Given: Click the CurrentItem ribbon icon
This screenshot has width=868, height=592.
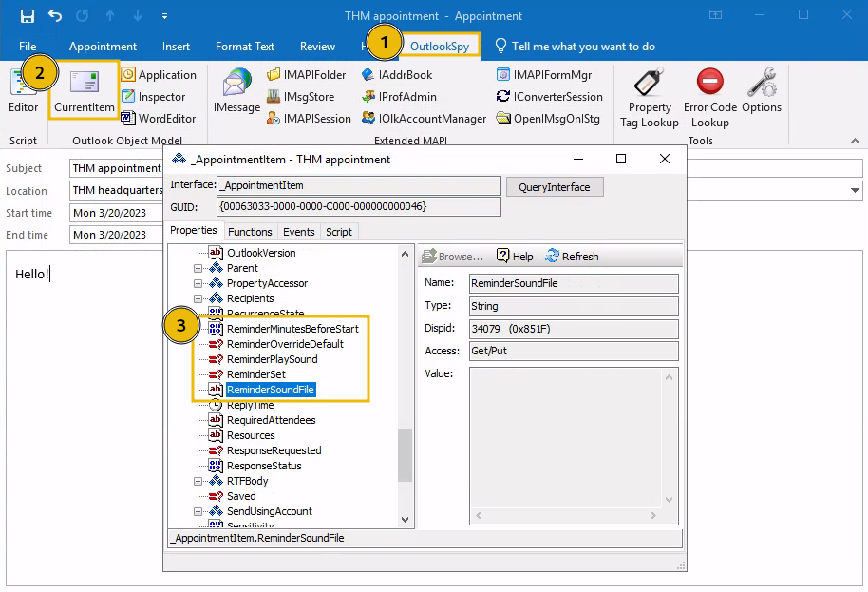Looking at the screenshot, I should pyautogui.click(x=84, y=90).
